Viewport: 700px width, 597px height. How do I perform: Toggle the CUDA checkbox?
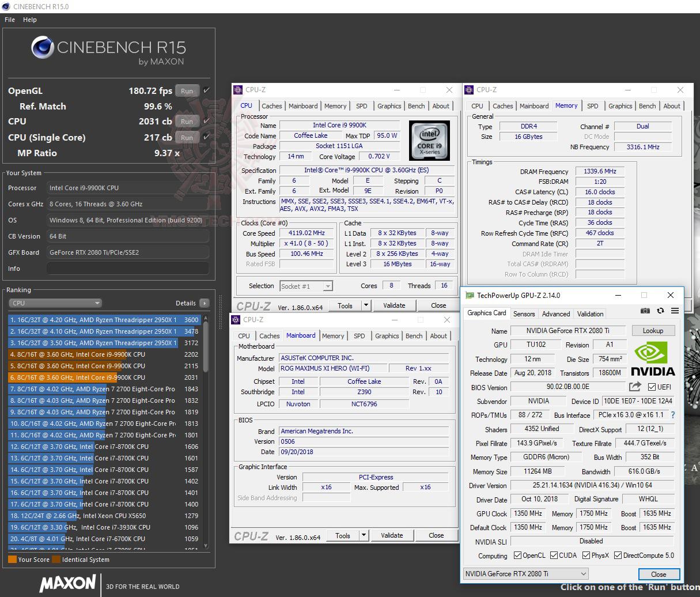tap(554, 556)
